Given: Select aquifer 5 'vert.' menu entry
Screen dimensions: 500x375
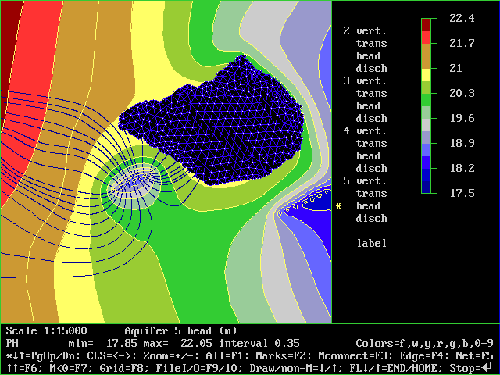Looking at the screenshot, I should pyautogui.click(x=371, y=181).
